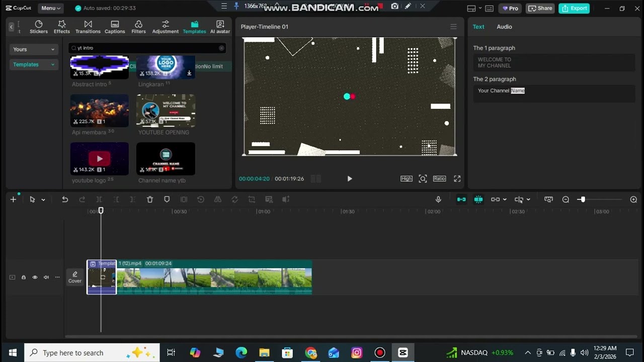Click the crop tool icon
This screenshot has height=362, width=644.
coord(252,200)
